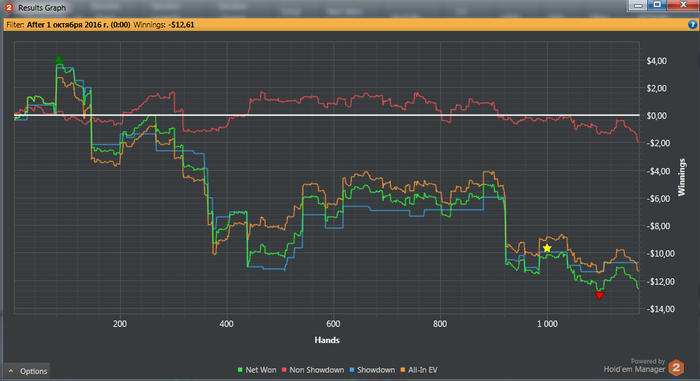The image size is (700, 381).
Task: Toggle the All-In EV legend entry
Action: click(x=419, y=370)
